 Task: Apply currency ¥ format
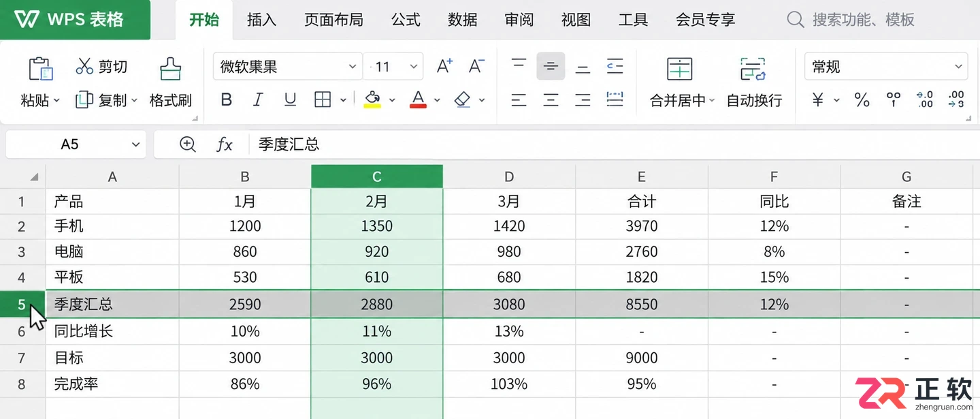[818, 100]
